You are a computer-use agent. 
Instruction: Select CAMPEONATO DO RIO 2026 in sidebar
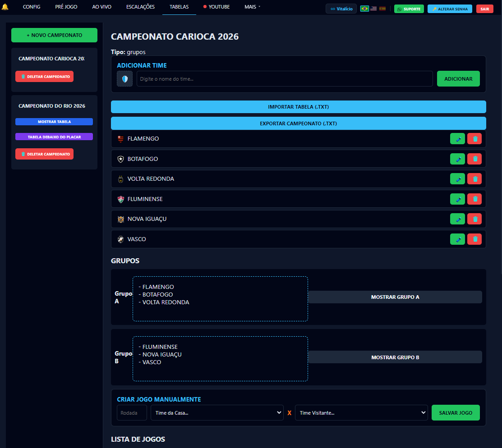click(x=52, y=106)
